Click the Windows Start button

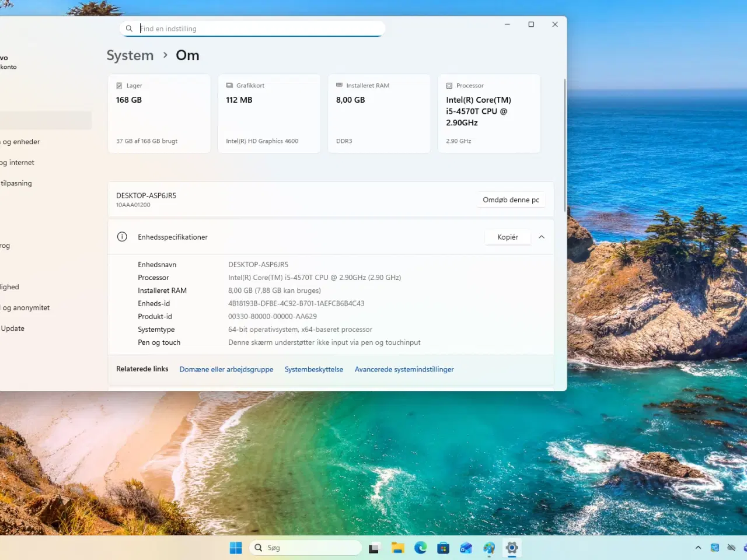pos(235,548)
